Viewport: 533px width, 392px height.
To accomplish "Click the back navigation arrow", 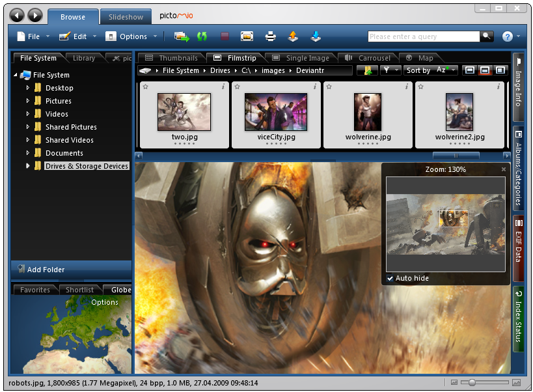I will (17, 15).
